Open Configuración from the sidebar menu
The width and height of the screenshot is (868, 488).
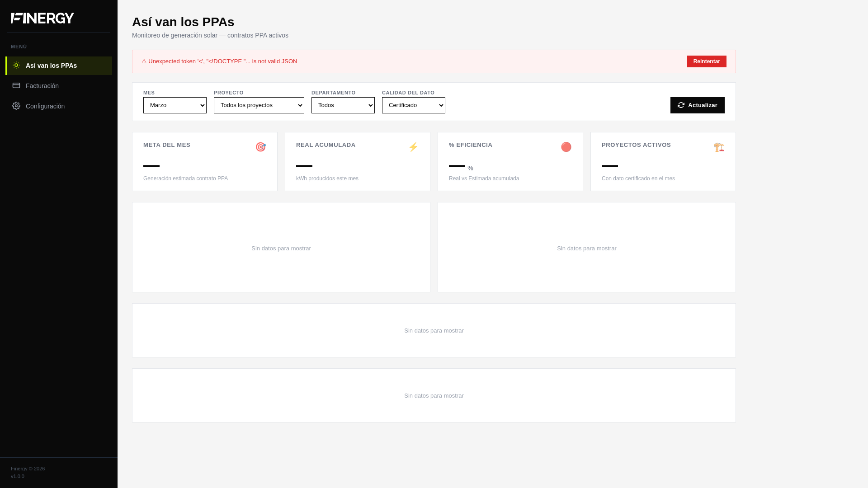(59, 106)
